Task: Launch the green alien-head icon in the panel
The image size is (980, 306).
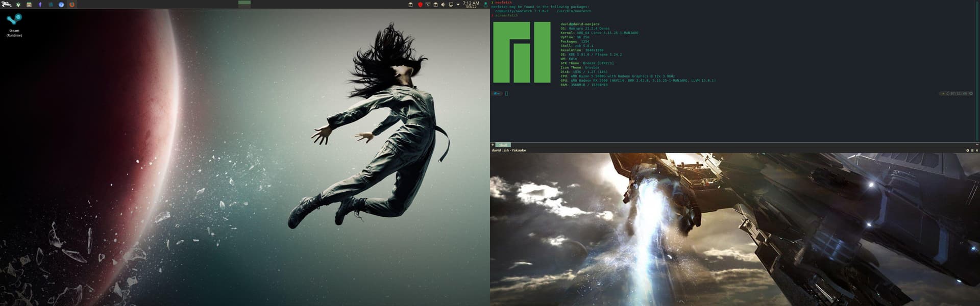Action: (18, 5)
